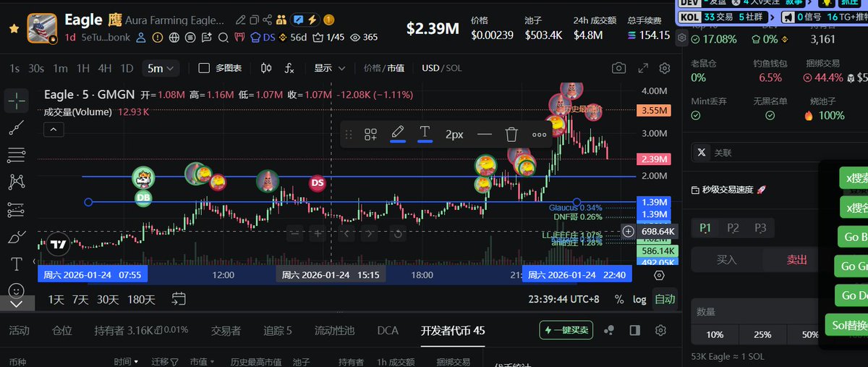The height and width of the screenshot is (367, 868).
Task: Open the Eagle token avatar image
Action: point(43,28)
